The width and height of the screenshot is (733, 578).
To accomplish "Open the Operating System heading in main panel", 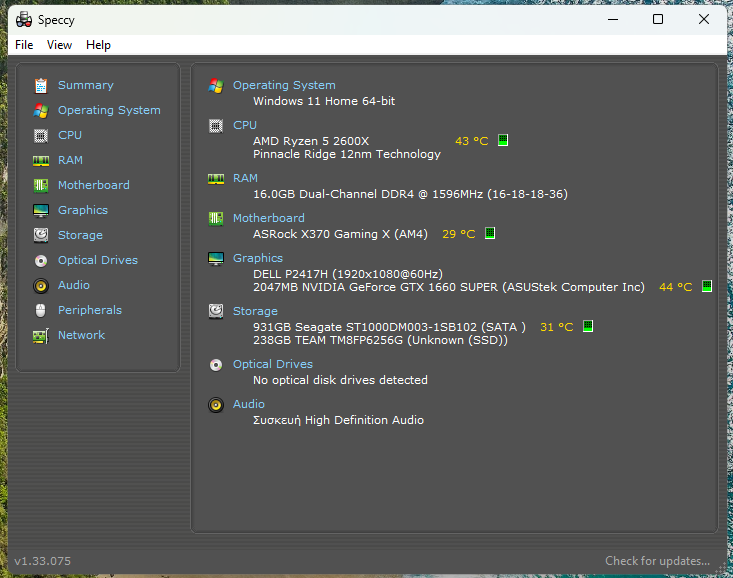I will point(284,85).
